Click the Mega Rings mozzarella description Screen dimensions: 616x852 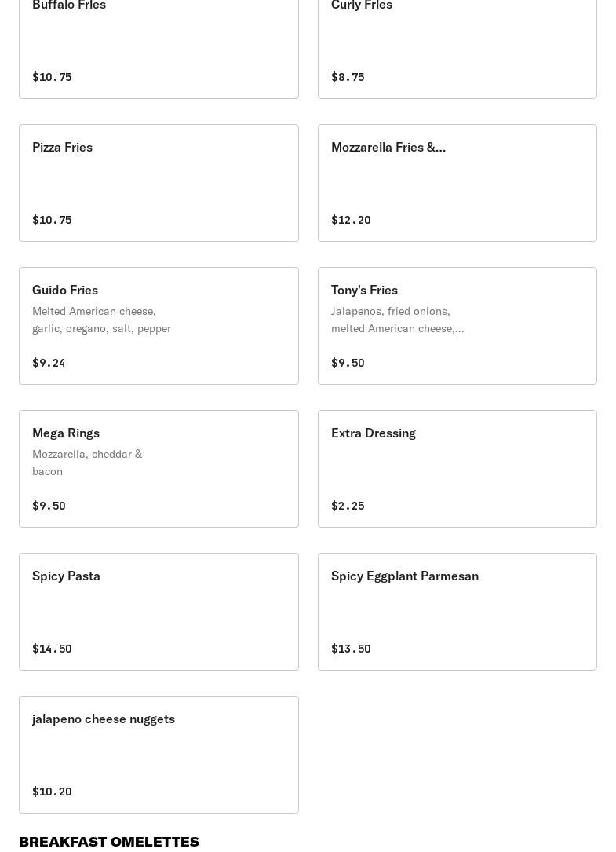tap(87, 463)
